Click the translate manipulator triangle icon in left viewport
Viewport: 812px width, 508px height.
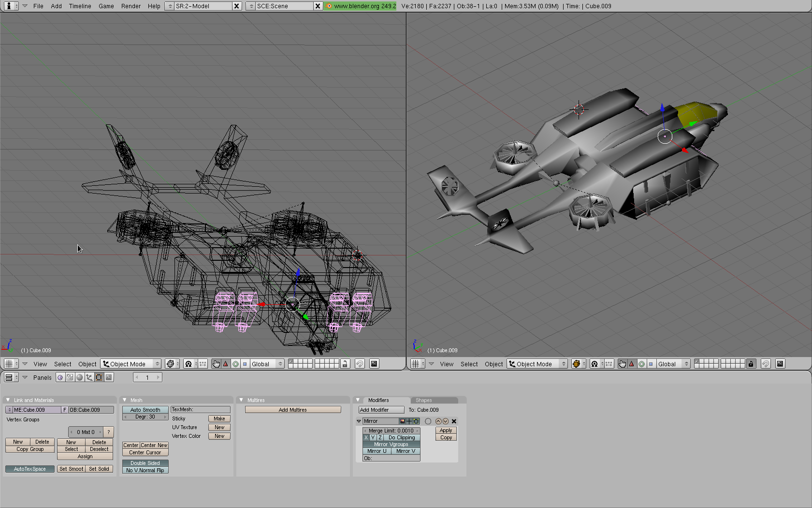coord(226,364)
